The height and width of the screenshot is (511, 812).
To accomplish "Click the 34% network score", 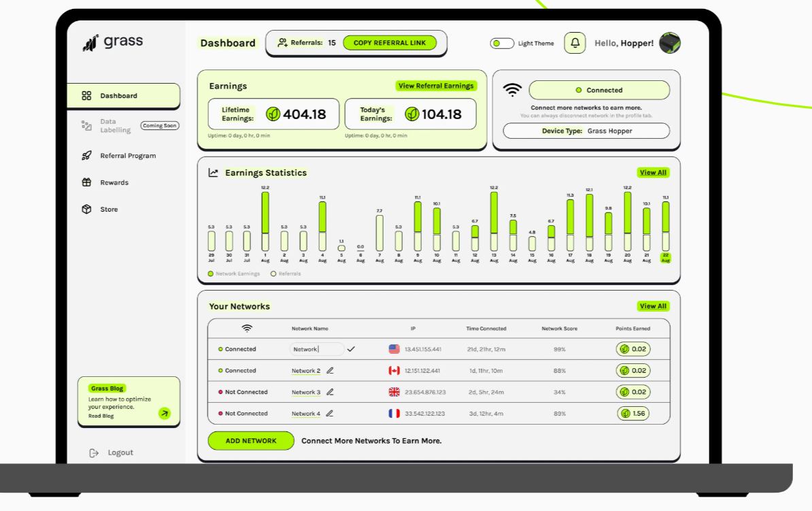I will (559, 393).
